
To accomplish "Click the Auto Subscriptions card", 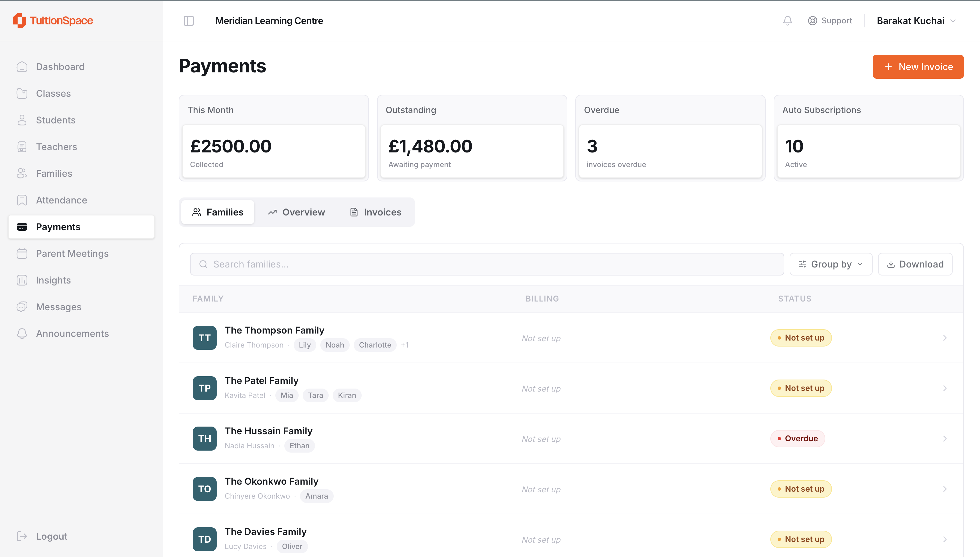I will (868, 138).
